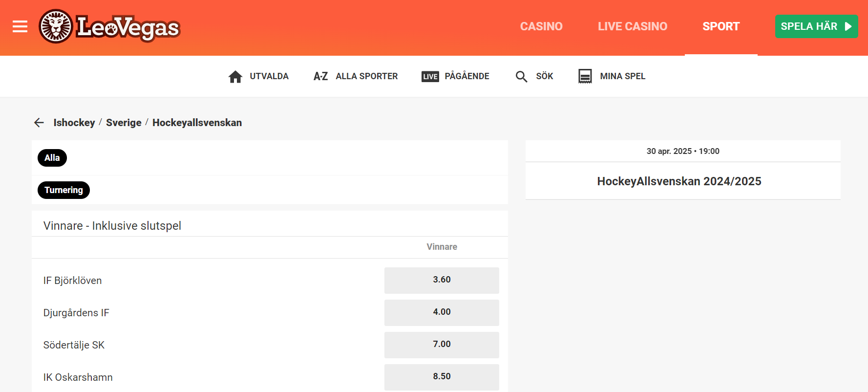The height and width of the screenshot is (392, 868).
Task: Click the IF Björklöven team name
Action: pos(72,281)
